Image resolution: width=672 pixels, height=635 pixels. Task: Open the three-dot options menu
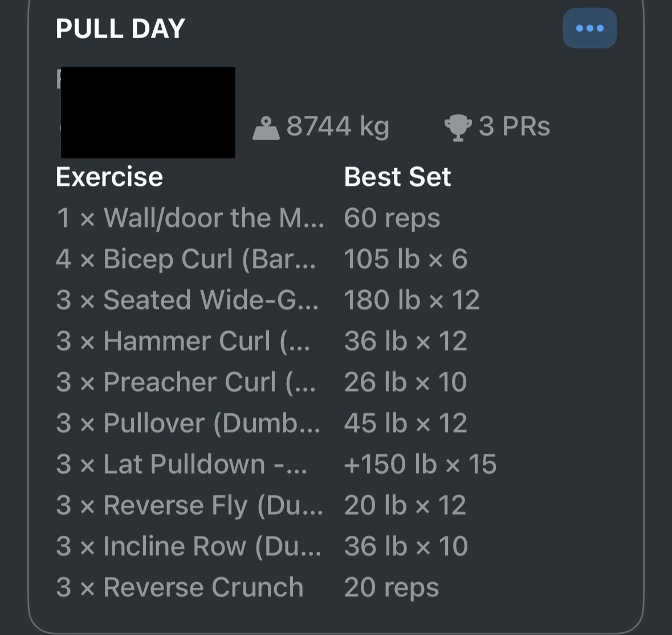pos(589,28)
